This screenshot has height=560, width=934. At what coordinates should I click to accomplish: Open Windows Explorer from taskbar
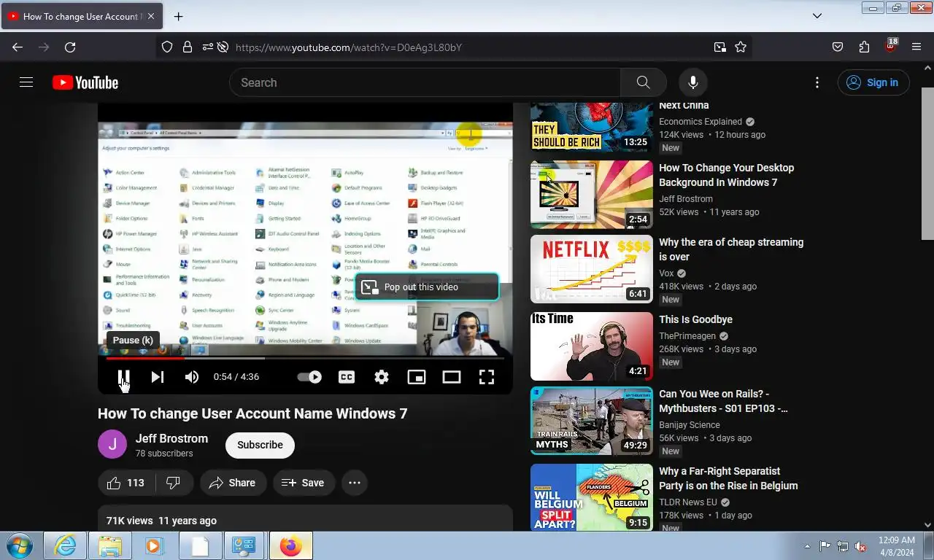(x=110, y=545)
